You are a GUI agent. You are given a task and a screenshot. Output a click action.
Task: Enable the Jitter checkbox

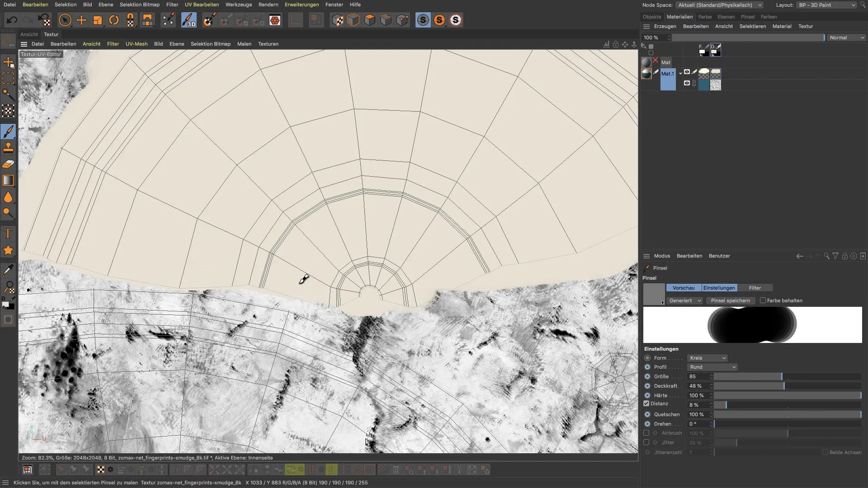(646, 442)
